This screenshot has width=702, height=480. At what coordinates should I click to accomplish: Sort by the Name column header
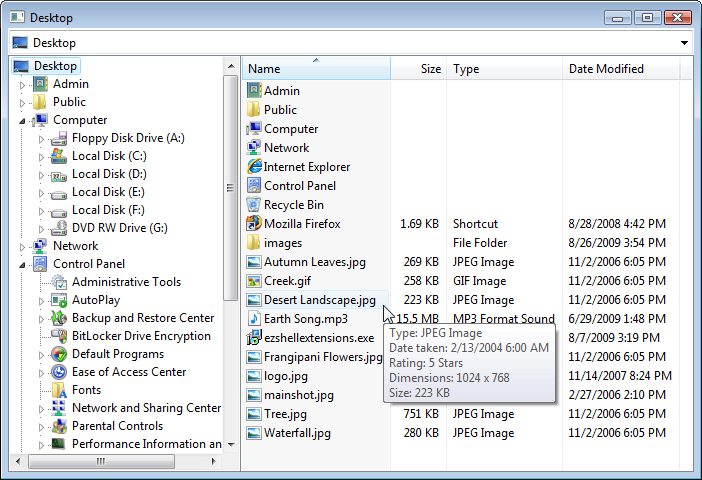[x=317, y=69]
